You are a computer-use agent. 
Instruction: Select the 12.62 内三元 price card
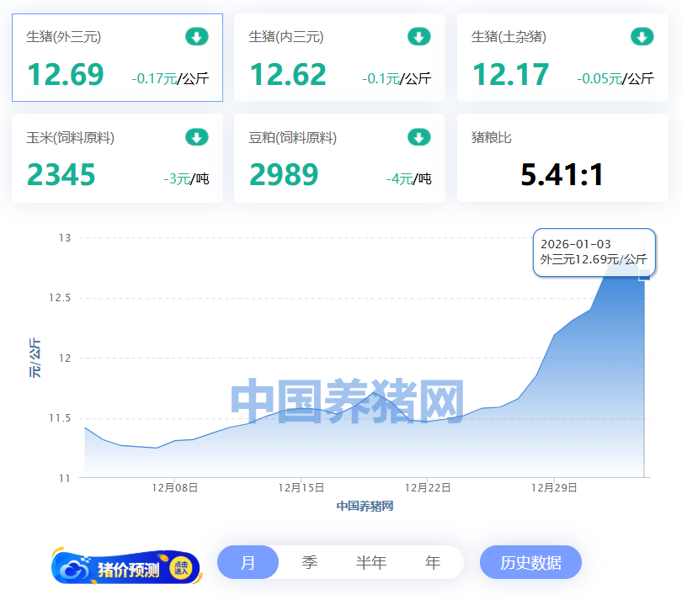[339, 58]
